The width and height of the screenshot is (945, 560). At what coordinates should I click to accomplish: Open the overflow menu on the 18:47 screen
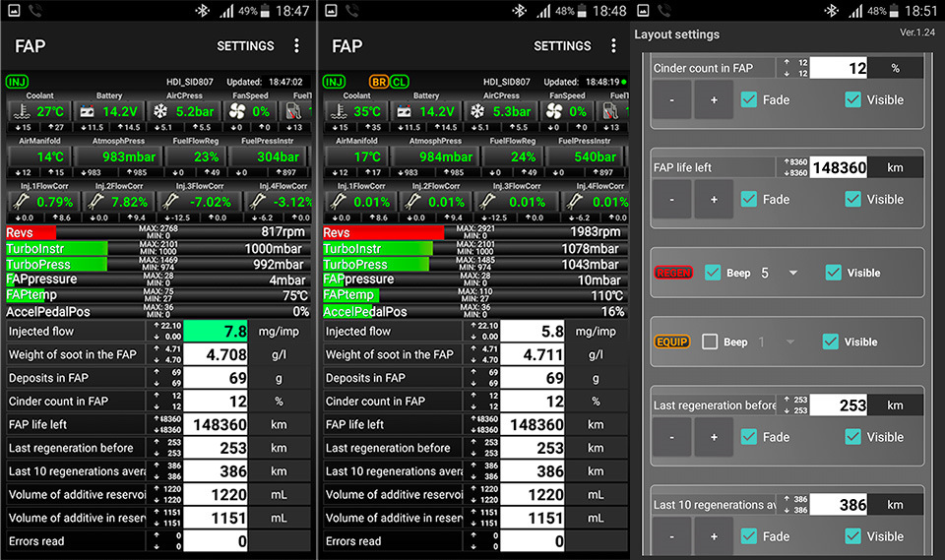[x=296, y=46]
